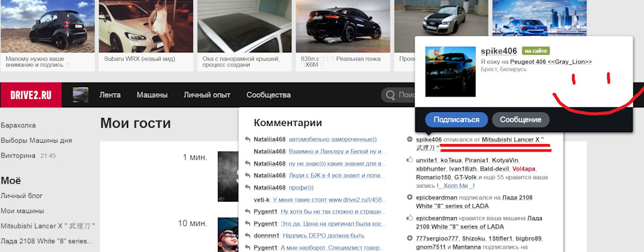Click reply arrow icon by donnnn1 comment
644x252 pixels.
(248, 236)
